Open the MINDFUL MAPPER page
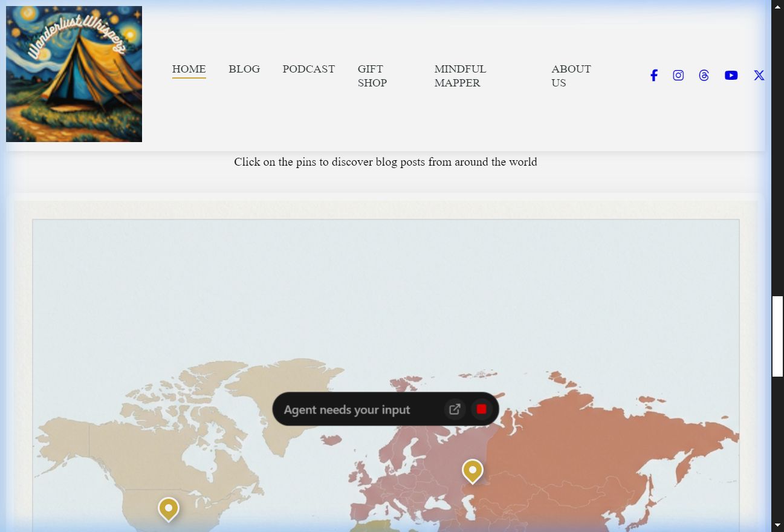The width and height of the screenshot is (784, 532). point(459,76)
